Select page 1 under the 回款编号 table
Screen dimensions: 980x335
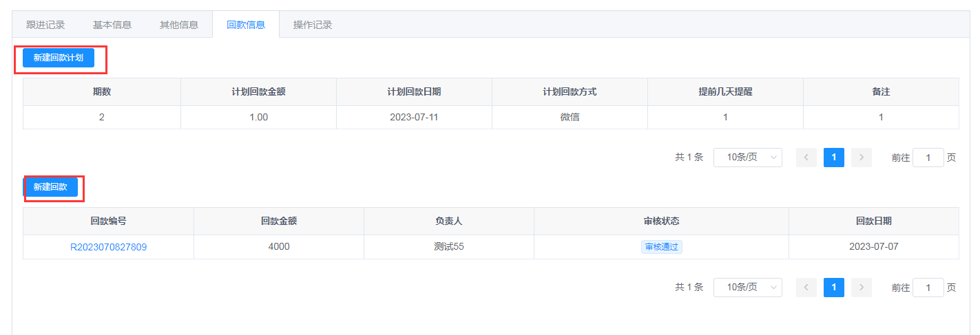(x=833, y=288)
